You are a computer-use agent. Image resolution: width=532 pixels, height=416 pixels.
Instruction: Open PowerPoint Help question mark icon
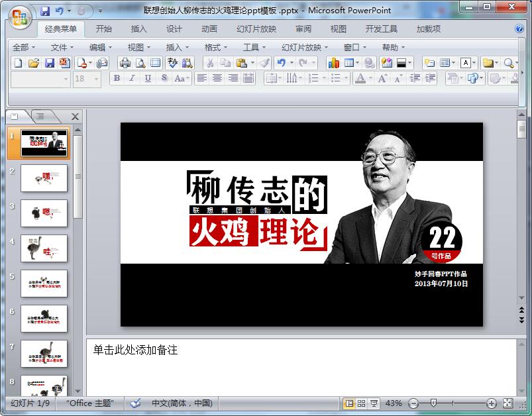click(519, 28)
